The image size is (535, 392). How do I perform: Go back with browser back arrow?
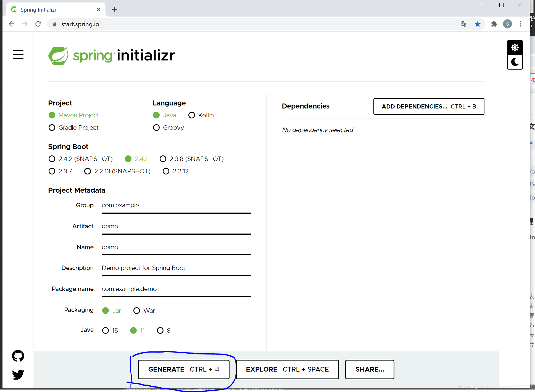[x=11, y=24]
